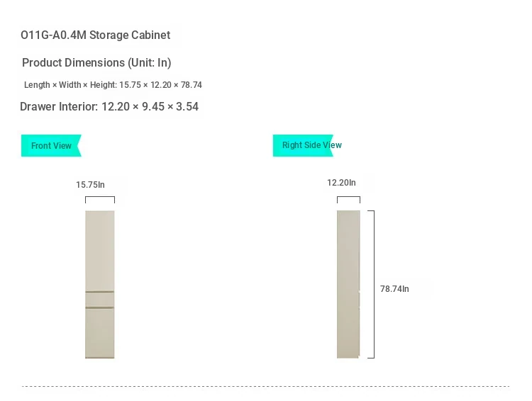Click the depth bracket above side cabinet

(348, 200)
